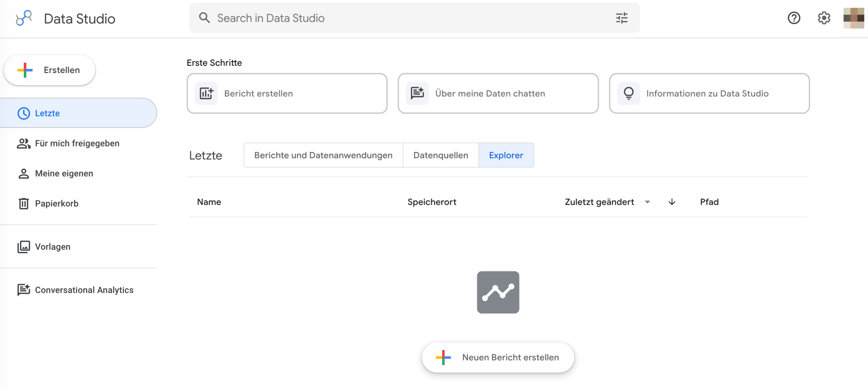The image size is (868, 387).
Task: Click the person icon for Meine eigenen
Action: click(23, 174)
